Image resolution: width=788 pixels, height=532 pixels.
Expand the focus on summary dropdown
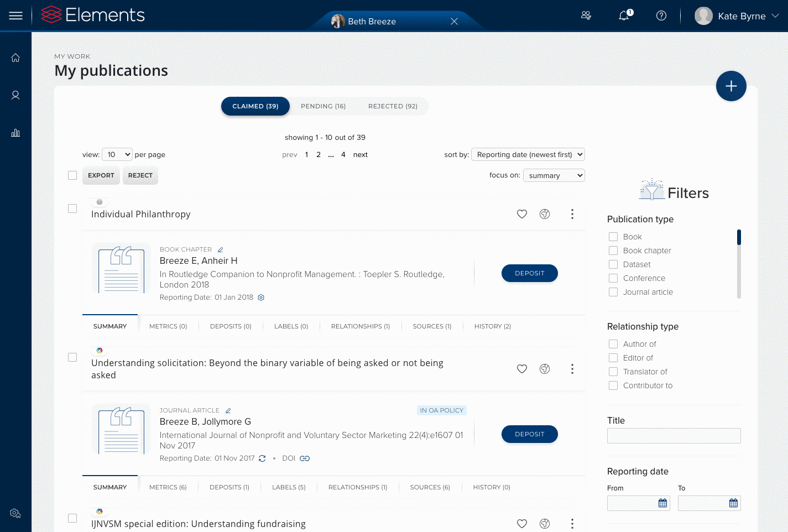click(x=554, y=175)
